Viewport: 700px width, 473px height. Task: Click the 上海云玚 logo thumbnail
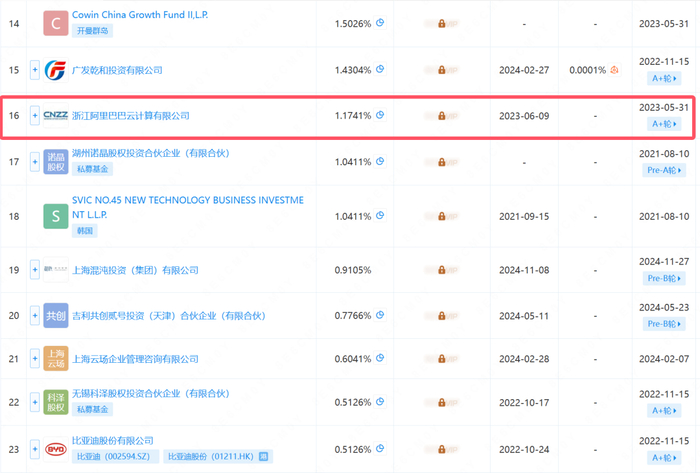56,359
